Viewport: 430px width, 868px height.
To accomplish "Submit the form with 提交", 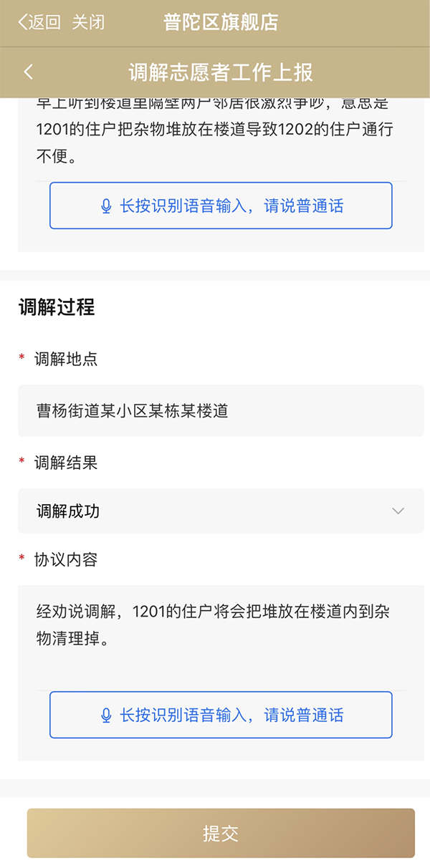I will point(221,834).
